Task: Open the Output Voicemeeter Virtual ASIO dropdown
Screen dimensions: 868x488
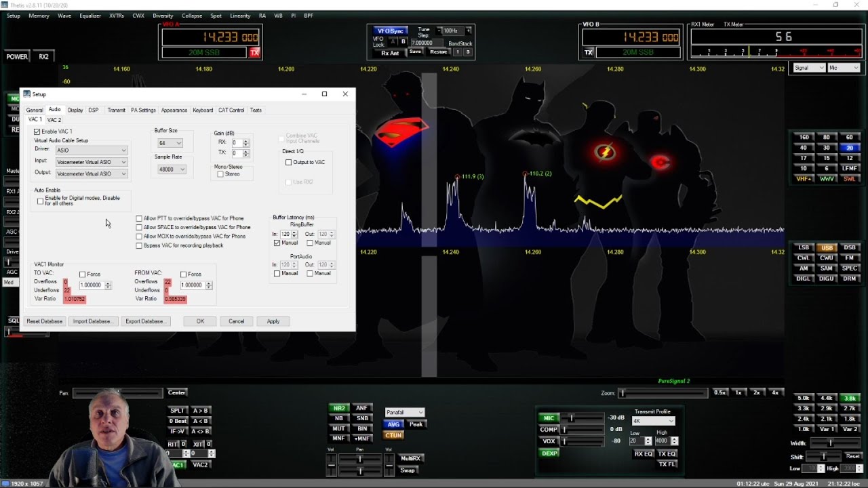Action: [x=92, y=174]
